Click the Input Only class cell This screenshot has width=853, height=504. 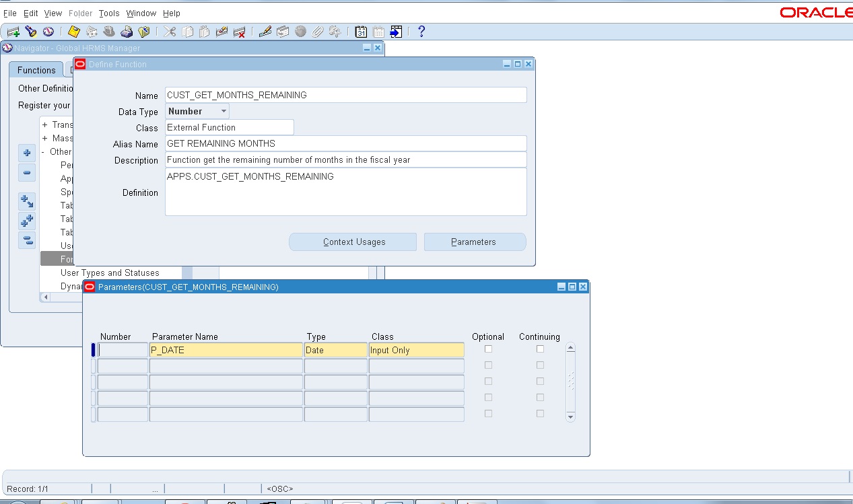pos(416,350)
